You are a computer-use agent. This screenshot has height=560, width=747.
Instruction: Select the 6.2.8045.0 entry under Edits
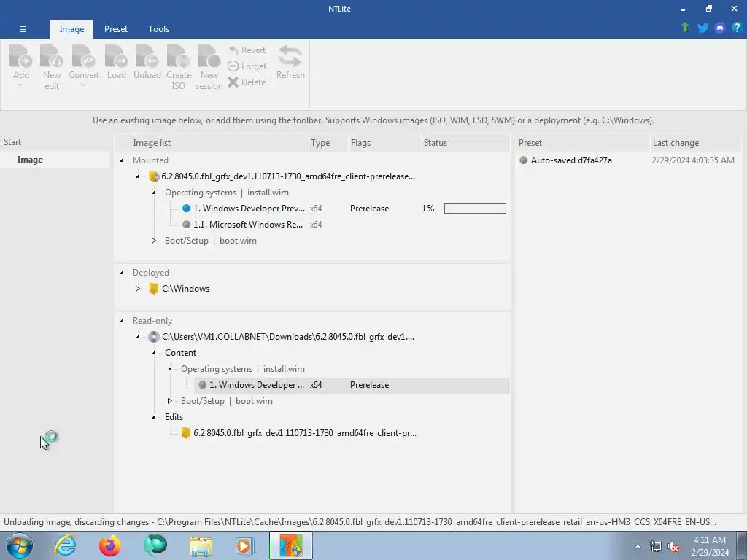click(x=304, y=433)
